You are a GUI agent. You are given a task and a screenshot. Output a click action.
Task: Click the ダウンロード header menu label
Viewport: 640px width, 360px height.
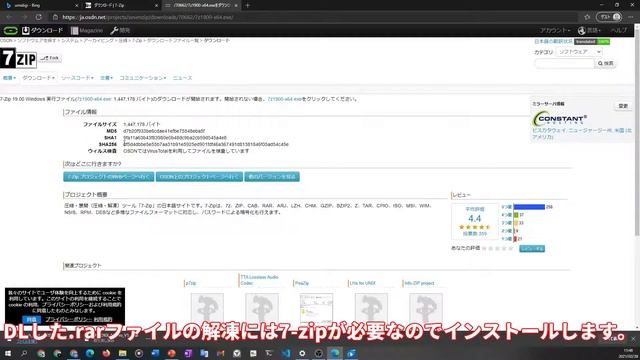(47, 31)
